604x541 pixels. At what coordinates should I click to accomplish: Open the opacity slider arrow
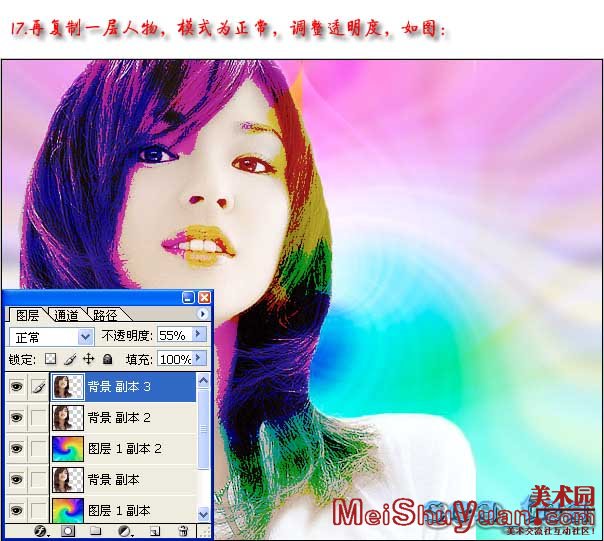[x=199, y=334]
